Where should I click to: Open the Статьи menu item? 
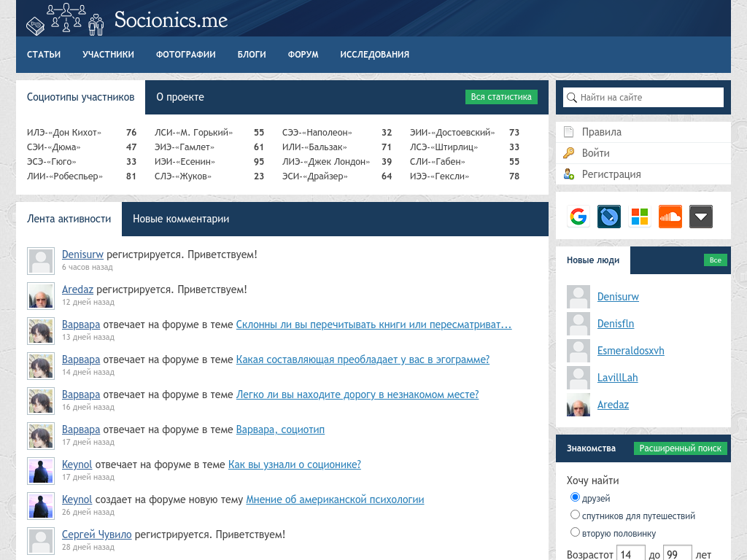[44, 54]
